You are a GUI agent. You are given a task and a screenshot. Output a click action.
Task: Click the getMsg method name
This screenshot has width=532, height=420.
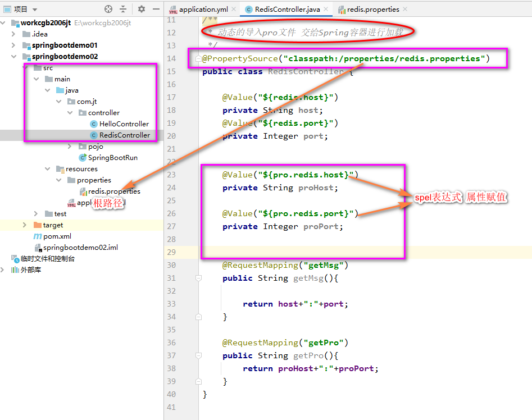pos(308,279)
